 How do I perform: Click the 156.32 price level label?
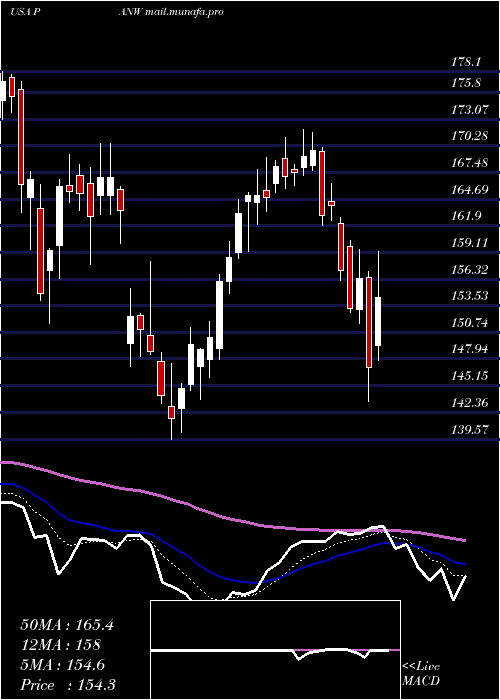(469, 269)
